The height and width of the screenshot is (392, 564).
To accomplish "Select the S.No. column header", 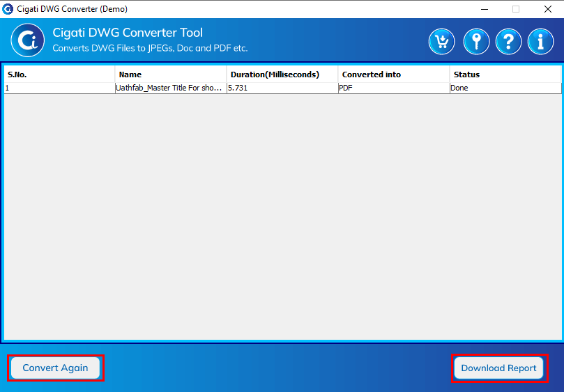I will [59, 75].
